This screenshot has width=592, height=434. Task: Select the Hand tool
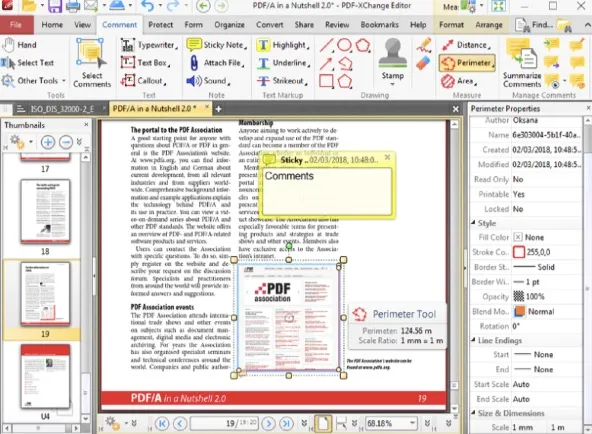coord(20,45)
